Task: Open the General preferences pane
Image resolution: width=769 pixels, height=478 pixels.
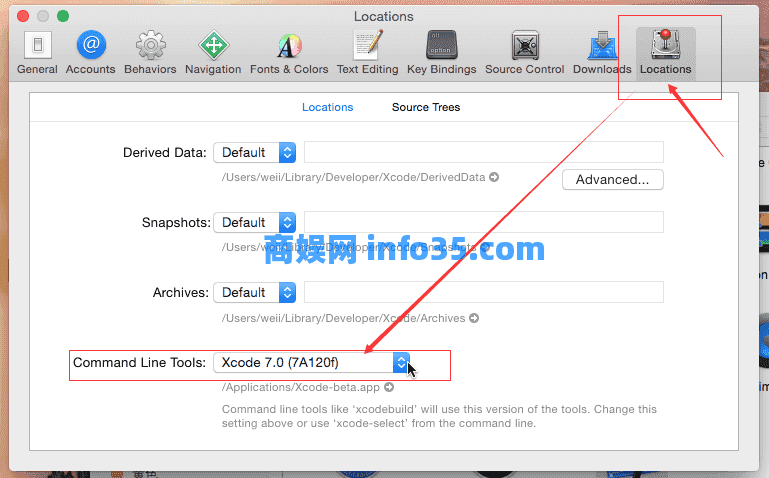Action: (x=37, y=52)
